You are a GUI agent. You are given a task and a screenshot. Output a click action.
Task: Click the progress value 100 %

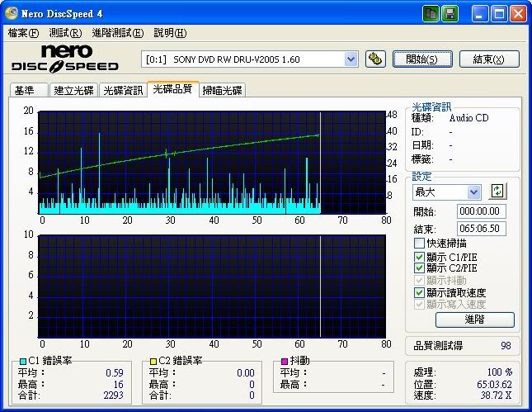[500, 372]
